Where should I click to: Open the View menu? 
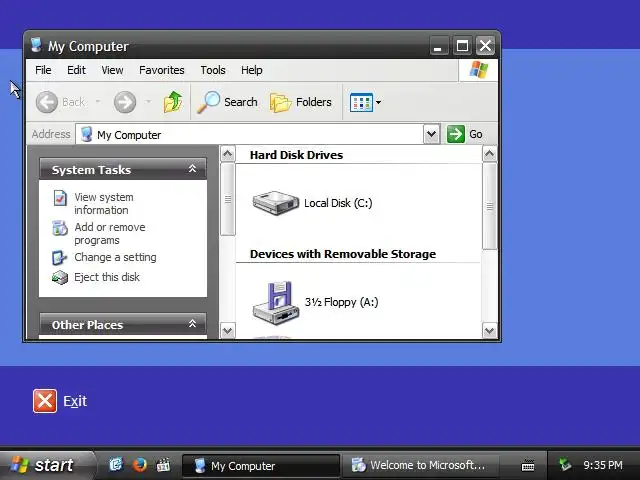click(112, 70)
